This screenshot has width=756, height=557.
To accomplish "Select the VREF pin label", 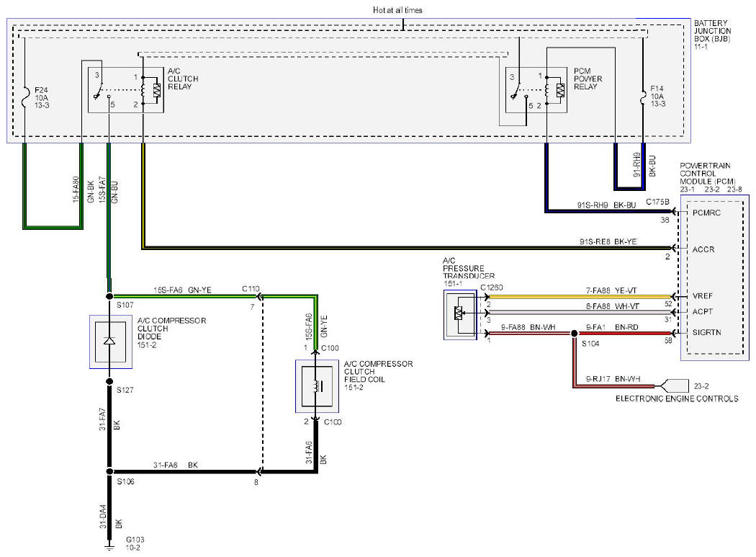I will click(x=703, y=296).
